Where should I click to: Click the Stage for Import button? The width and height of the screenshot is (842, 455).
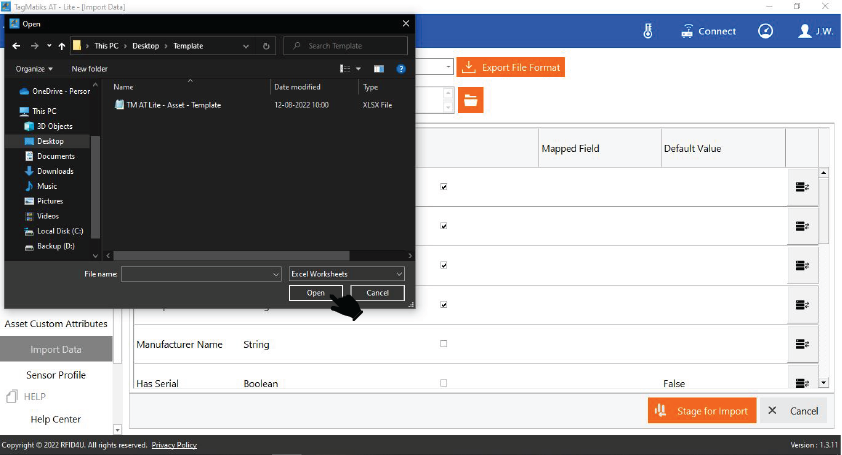[701, 411]
